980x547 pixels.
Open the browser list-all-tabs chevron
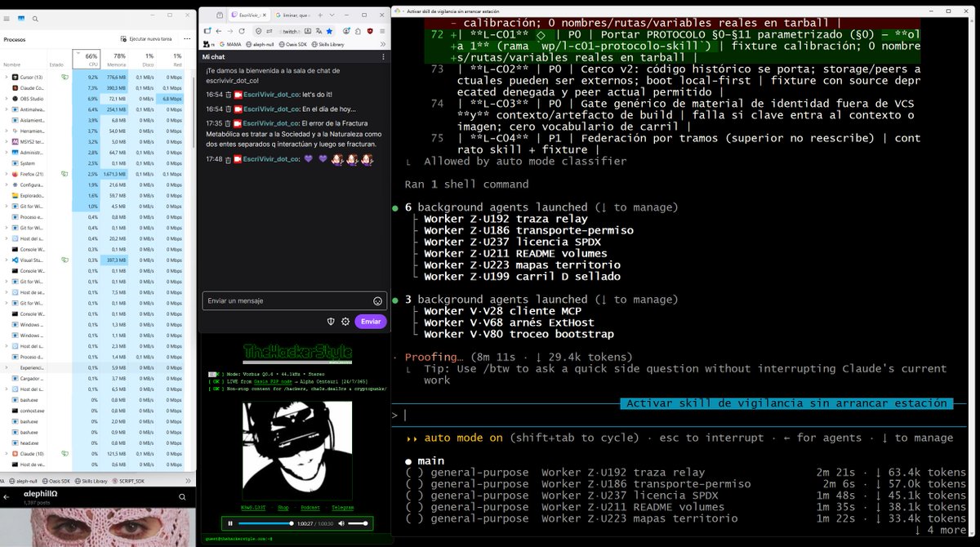point(332,15)
